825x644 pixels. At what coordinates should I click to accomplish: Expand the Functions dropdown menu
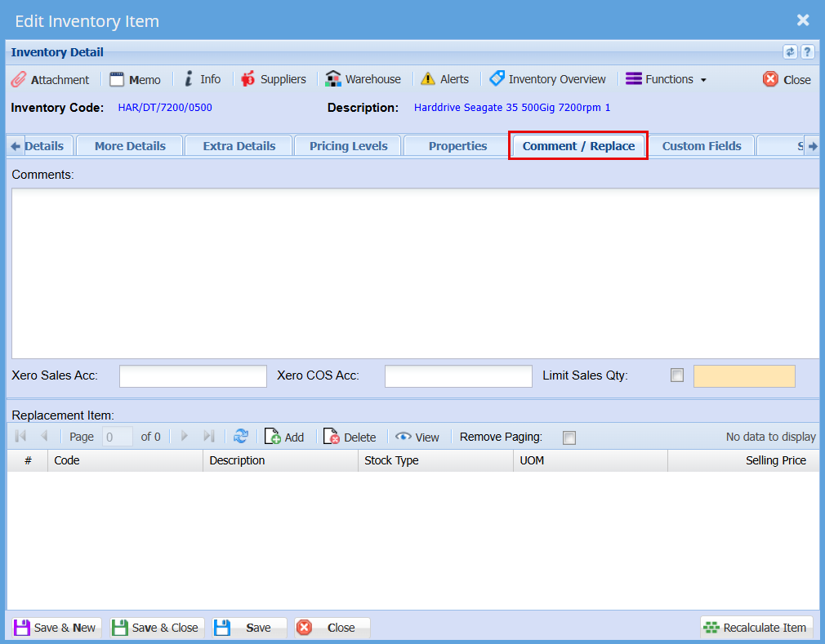[x=666, y=79]
